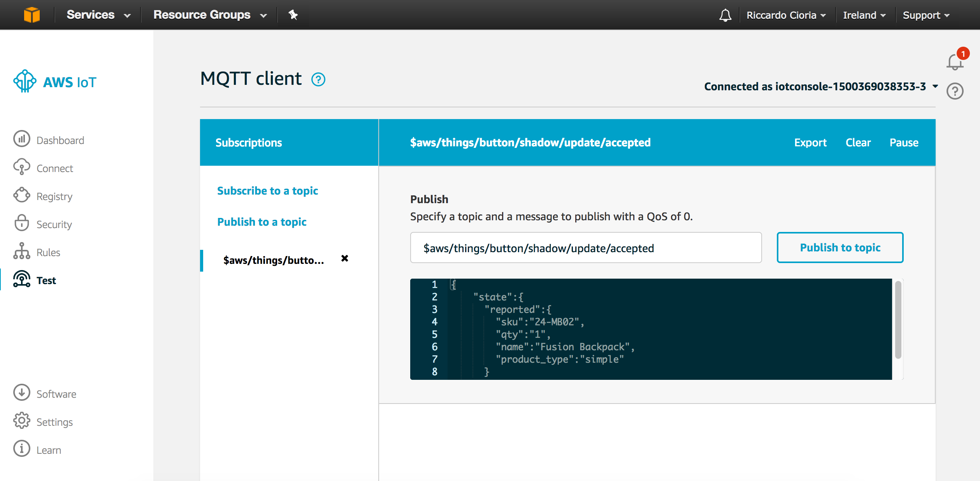Image resolution: width=980 pixels, height=481 pixels.
Task: Click the "qty":"1" line in editor
Action: click(523, 334)
